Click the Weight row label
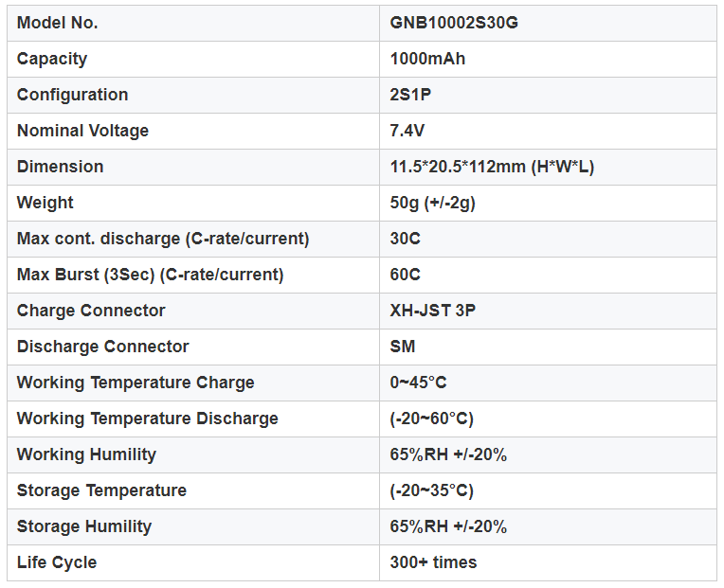724x588 pixels. [45, 203]
